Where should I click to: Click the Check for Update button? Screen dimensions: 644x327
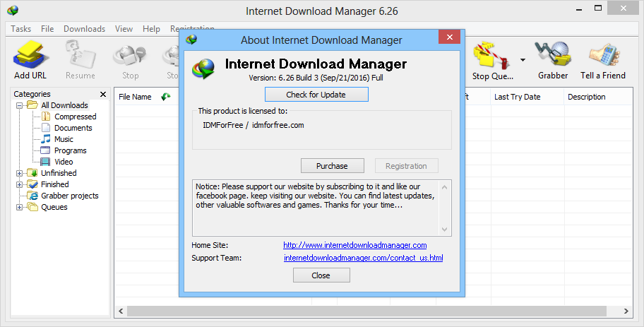click(x=316, y=95)
